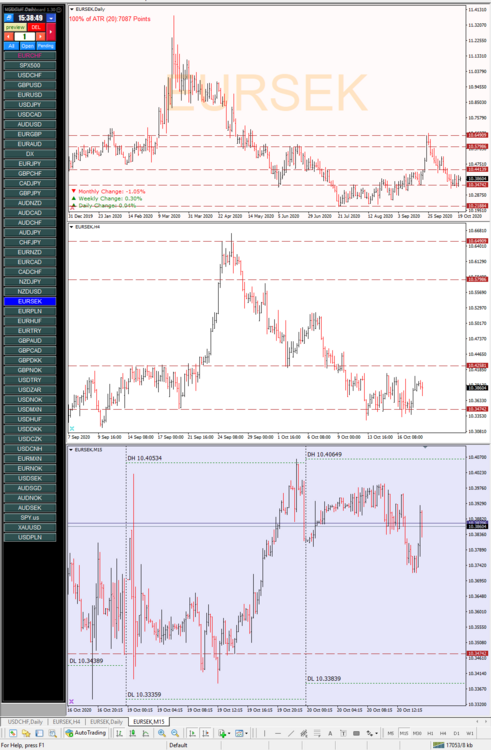Switch timeframe to M5

pyautogui.click(x=391, y=733)
